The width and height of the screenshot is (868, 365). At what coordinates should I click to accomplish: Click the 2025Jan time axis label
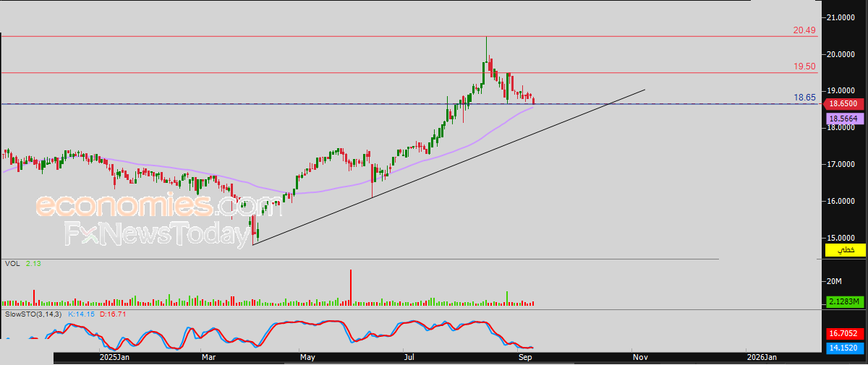[114, 357]
